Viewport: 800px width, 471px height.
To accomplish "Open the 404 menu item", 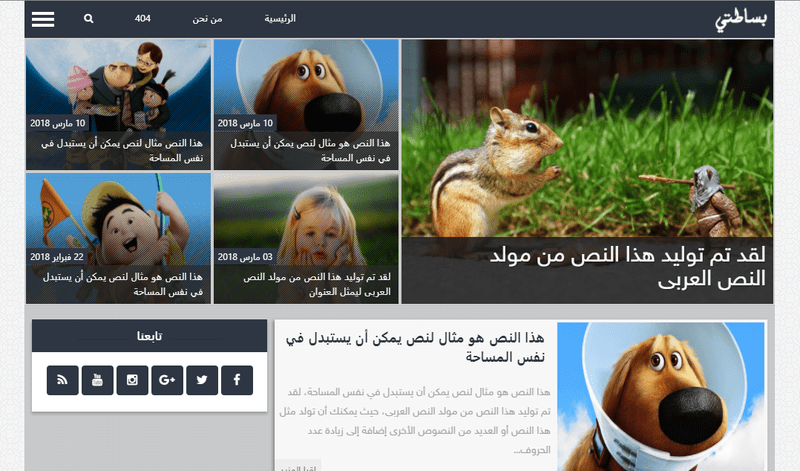I will coord(142,18).
